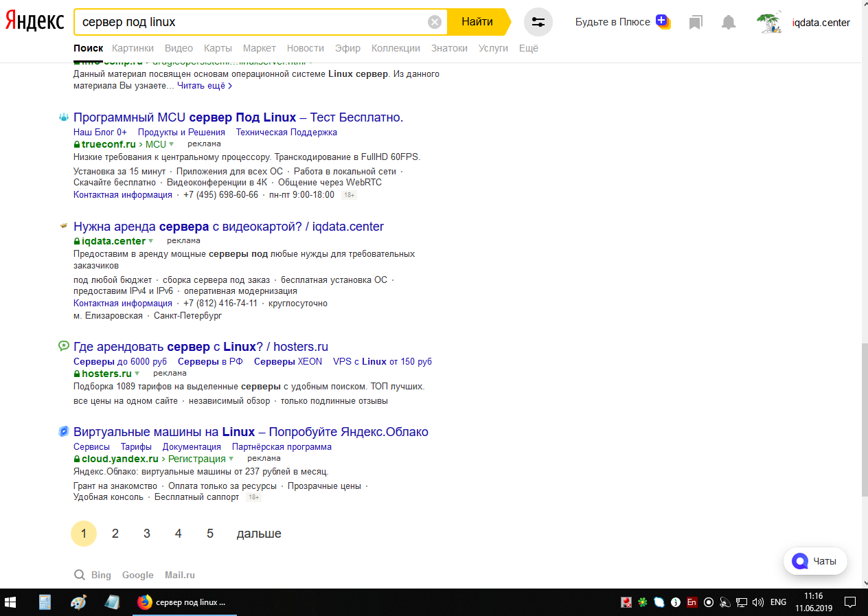Screen dimensions: 868x616
Task: Open Где арендовать сервер с Linux result
Action: point(201,347)
